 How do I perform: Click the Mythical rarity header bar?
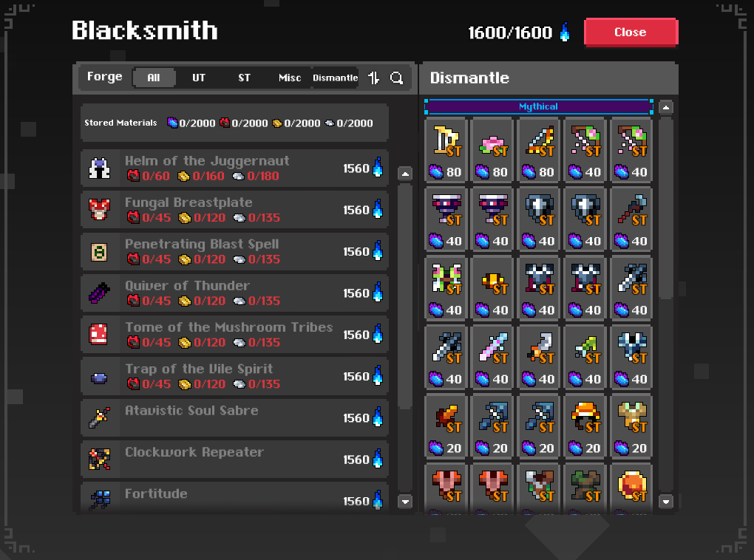(x=539, y=106)
